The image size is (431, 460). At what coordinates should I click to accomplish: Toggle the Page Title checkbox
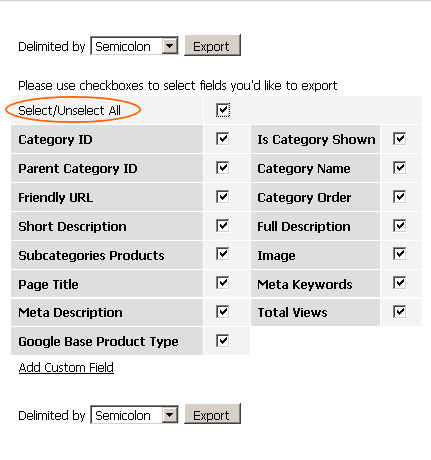222,283
